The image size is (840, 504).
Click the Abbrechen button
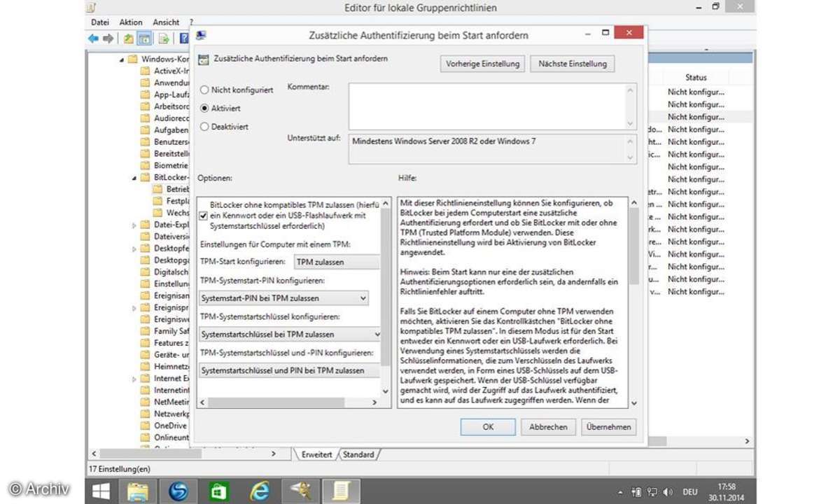coord(548,426)
